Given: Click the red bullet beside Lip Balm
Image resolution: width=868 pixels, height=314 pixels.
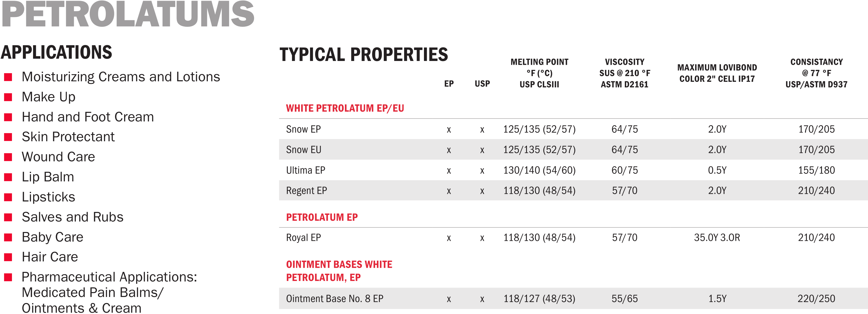Looking at the screenshot, I should coord(8,177).
